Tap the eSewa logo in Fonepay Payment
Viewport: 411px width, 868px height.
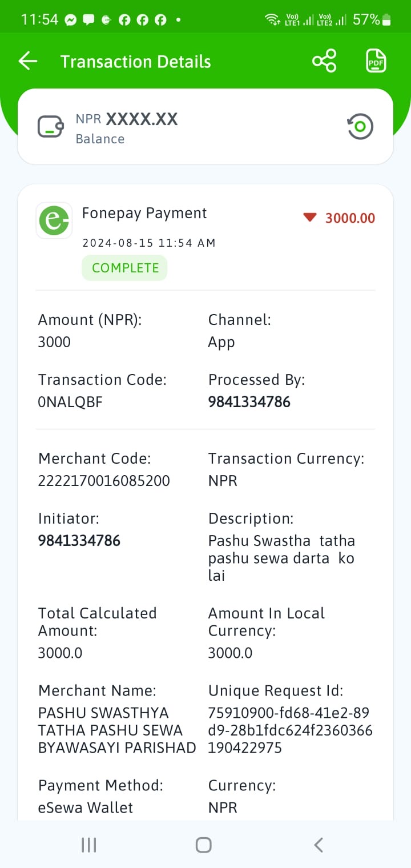click(54, 220)
